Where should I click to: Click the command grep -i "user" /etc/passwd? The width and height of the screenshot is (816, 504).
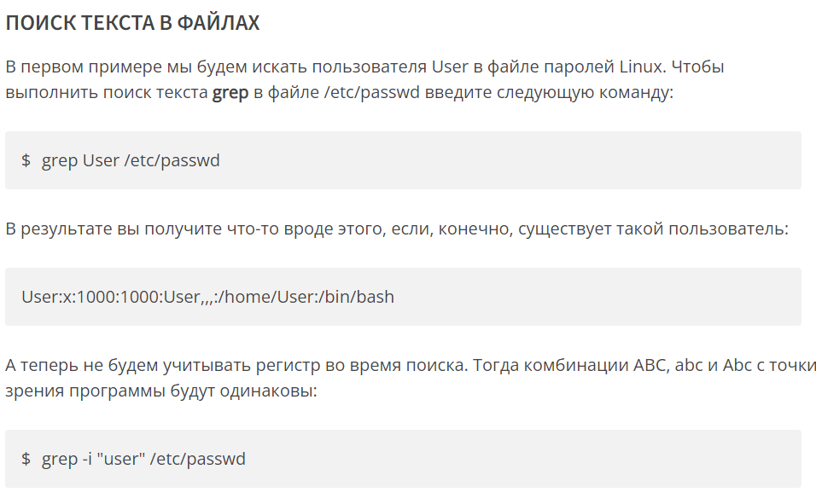[143, 459]
